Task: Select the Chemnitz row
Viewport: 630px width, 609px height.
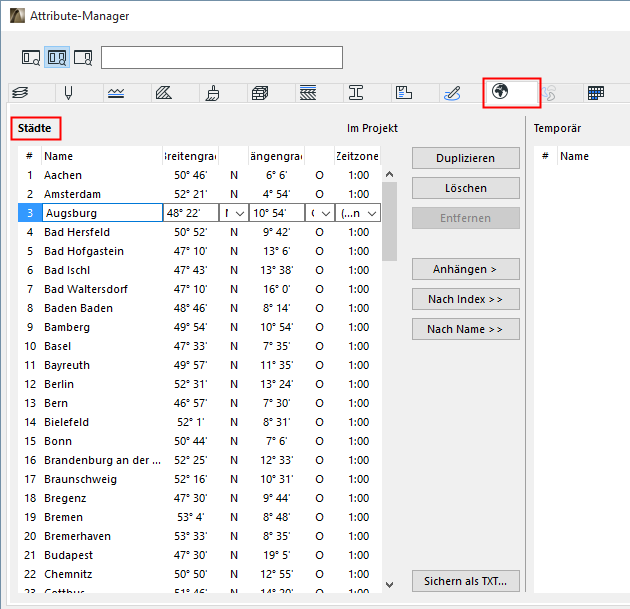Action: coord(199,574)
